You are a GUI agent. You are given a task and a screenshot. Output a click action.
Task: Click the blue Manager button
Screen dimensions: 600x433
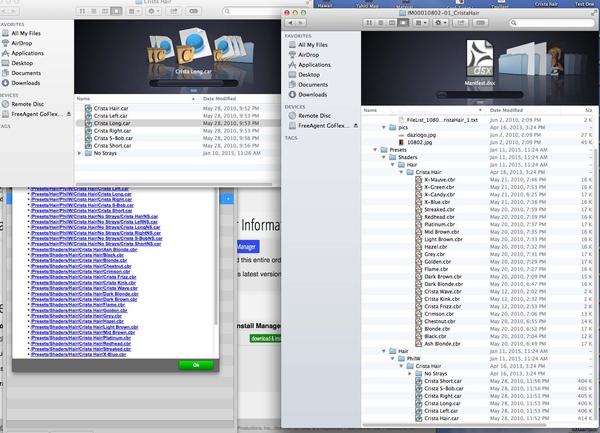[x=248, y=247]
